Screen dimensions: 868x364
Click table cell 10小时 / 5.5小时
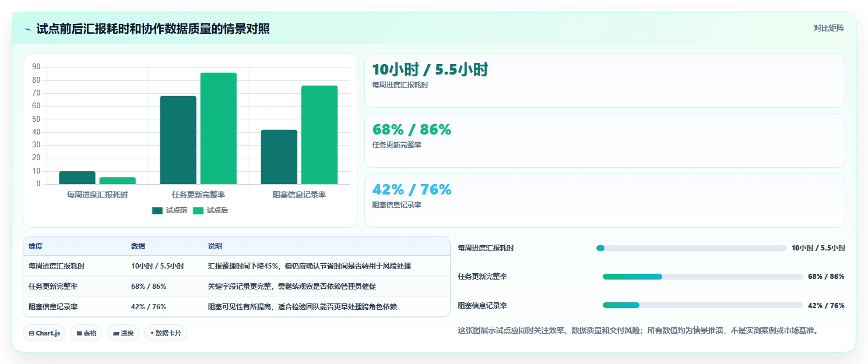(x=157, y=266)
